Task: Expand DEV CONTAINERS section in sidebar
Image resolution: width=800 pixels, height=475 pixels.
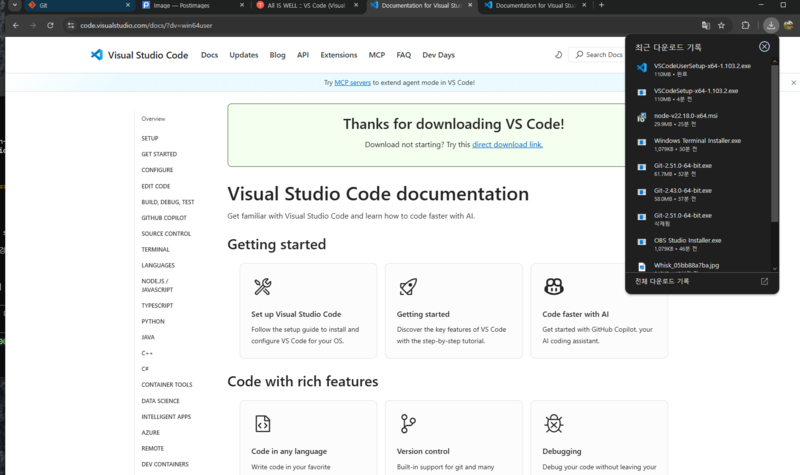Action: click(x=165, y=464)
